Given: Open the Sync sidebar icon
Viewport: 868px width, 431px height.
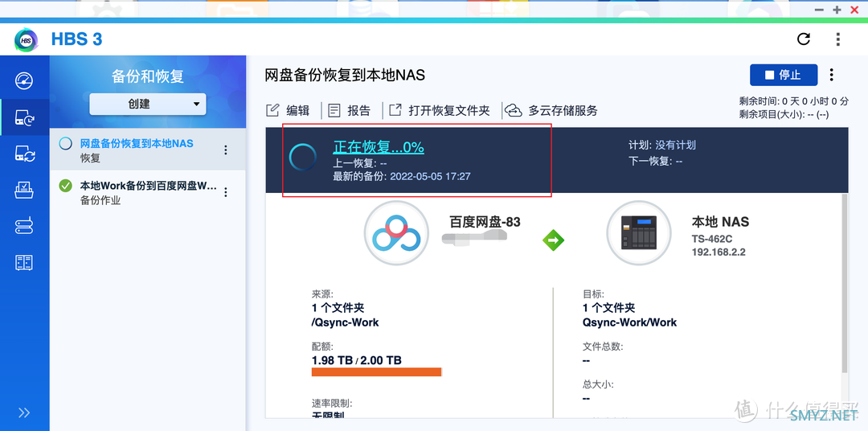Looking at the screenshot, I should coord(24,154).
